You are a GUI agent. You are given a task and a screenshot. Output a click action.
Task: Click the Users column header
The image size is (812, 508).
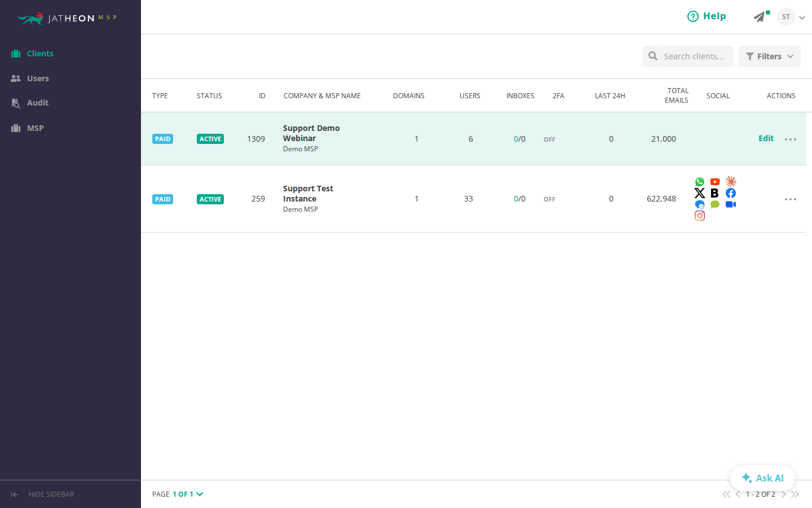pos(470,96)
